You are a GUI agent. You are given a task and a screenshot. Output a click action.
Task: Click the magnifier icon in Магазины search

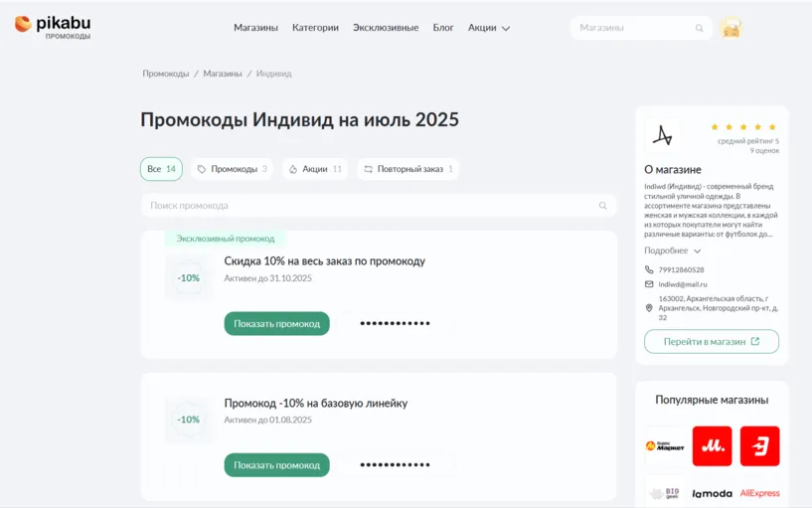pyautogui.click(x=700, y=28)
